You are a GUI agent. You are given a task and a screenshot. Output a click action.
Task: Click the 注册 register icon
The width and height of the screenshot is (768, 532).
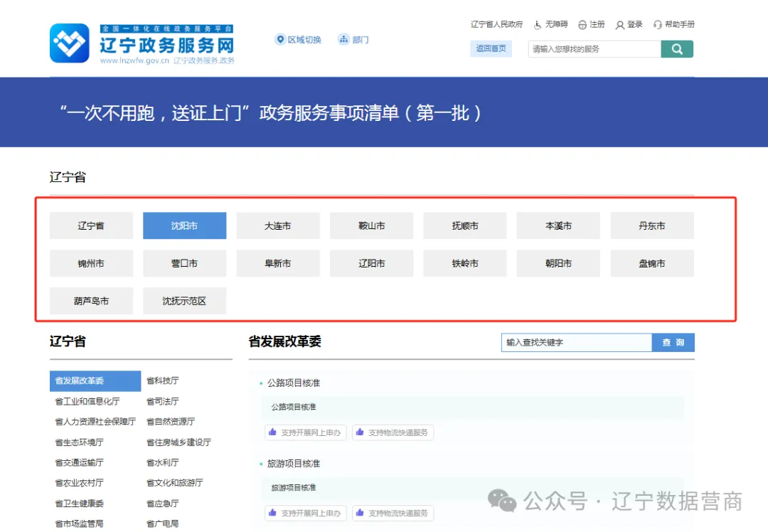582,25
